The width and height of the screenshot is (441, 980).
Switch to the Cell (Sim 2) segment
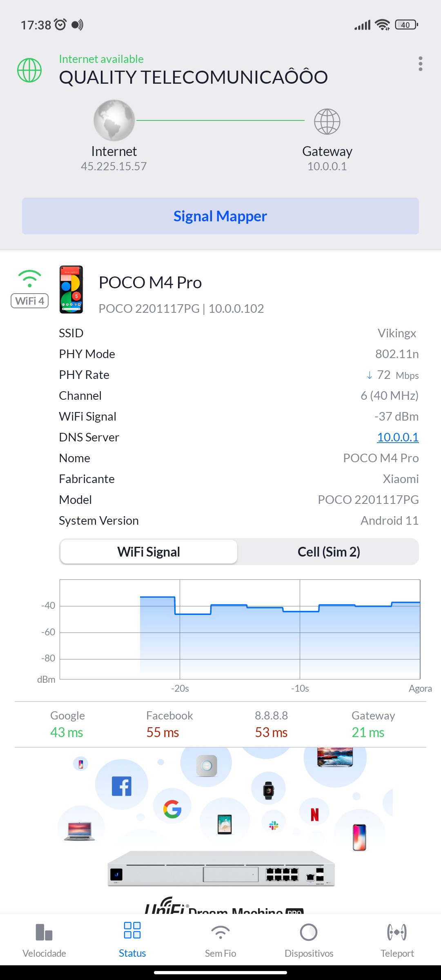point(329,552)
